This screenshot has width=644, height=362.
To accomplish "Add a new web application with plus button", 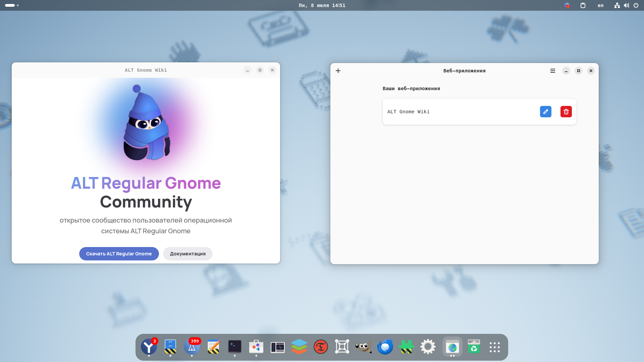I will [x=338, y=71].
